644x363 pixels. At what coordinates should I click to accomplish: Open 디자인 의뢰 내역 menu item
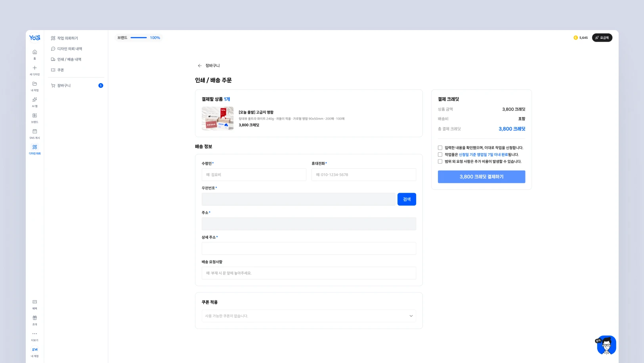click(67, 49)
